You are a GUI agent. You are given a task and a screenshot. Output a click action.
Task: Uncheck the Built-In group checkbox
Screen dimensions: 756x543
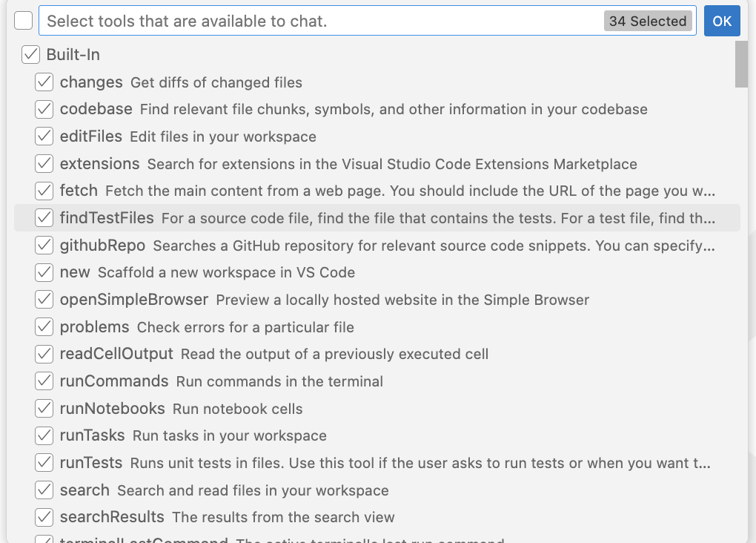point(30,55)
